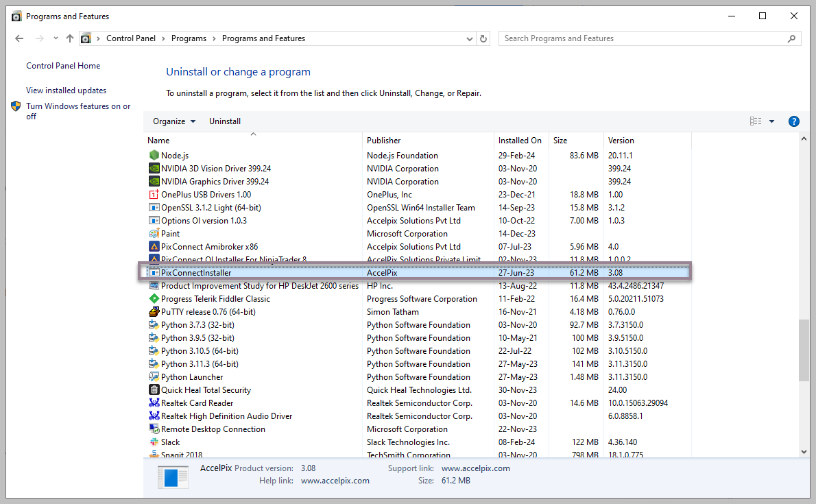Click the Programs breadcrumb
Image resolution: width=816 pixels, height=504 pixels.
coord(189,38)
